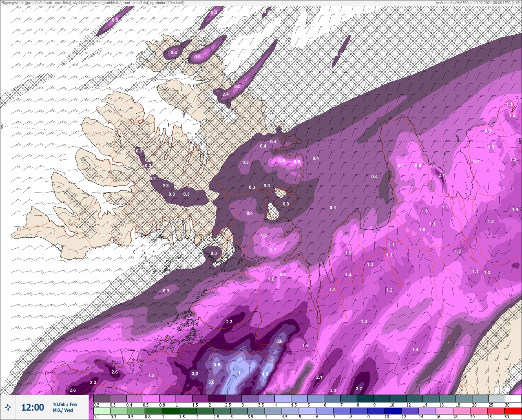Click the 'Mið./ Wed' weekday label

coord(63,410)
